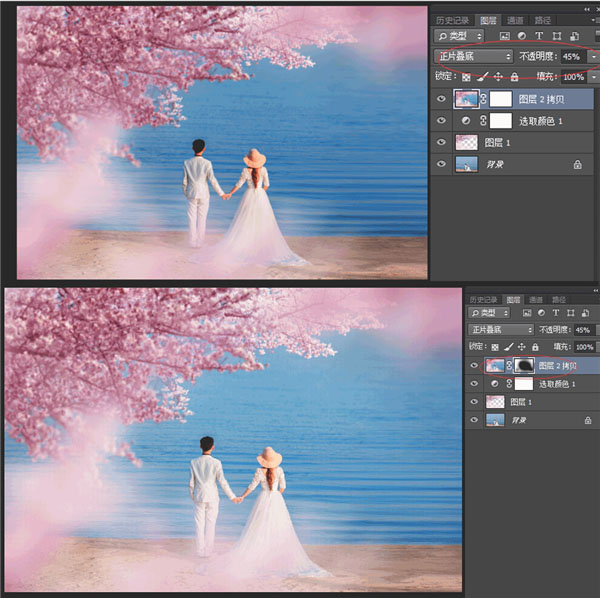Select 背景 thumbnail in upper panel
Screen dimensions: 600x598
pyautogui.click(x=466, y=164)
